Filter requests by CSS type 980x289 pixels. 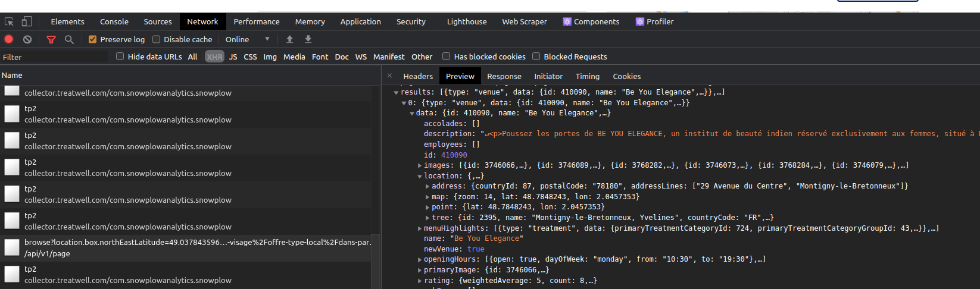pyautogui.click(x=250, y=56)
